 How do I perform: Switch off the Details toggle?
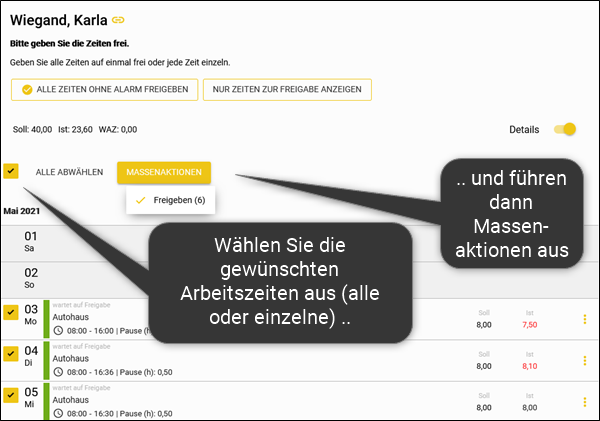565,129
